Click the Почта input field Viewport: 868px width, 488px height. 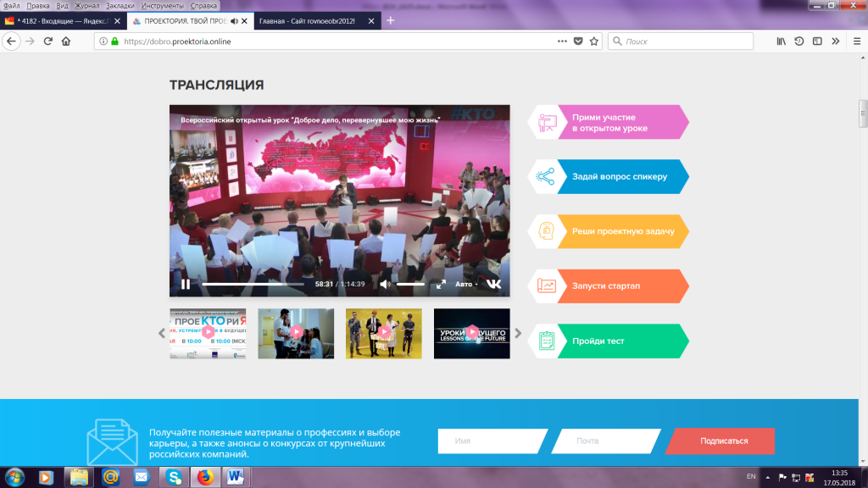click(x=606, y=441)
